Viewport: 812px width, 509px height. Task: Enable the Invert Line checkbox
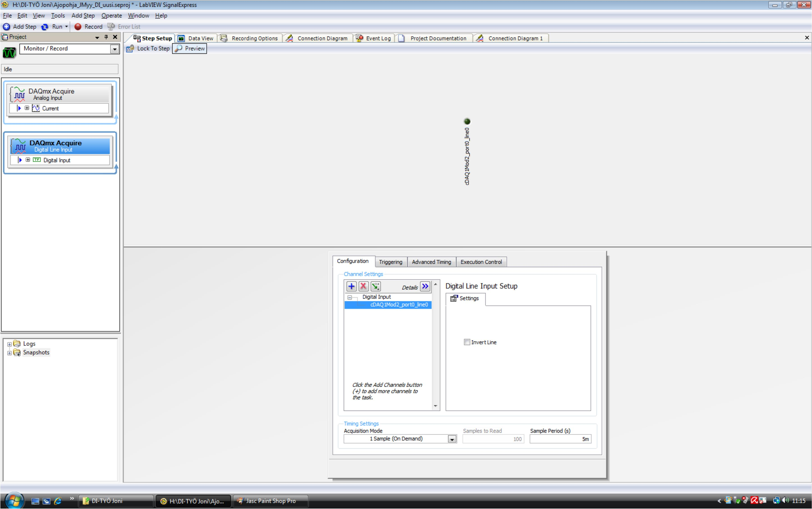pos(467,342)
